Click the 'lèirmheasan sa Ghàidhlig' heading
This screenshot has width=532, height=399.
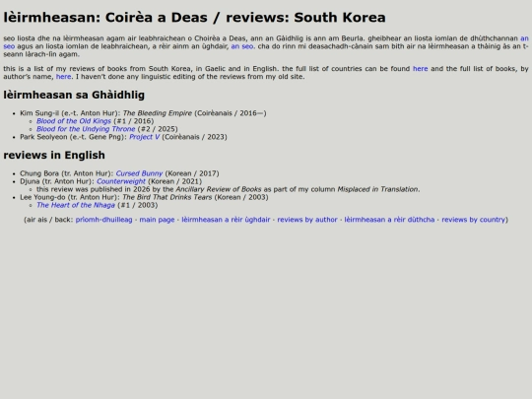(74, 95)
